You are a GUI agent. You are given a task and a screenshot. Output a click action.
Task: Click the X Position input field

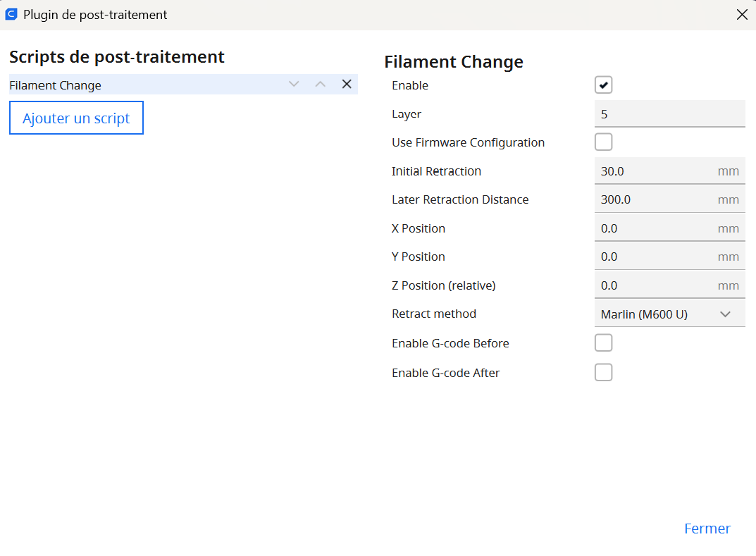(670, 228)
